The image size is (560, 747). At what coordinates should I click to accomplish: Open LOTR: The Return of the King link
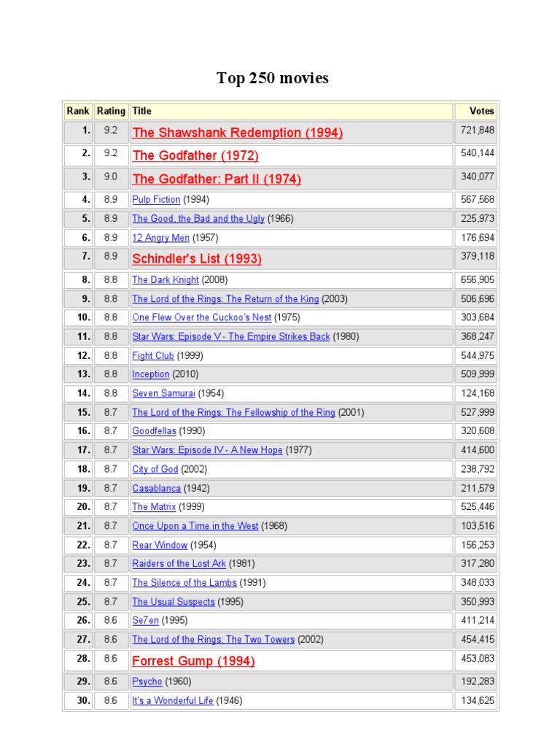[x=225, y=298]
